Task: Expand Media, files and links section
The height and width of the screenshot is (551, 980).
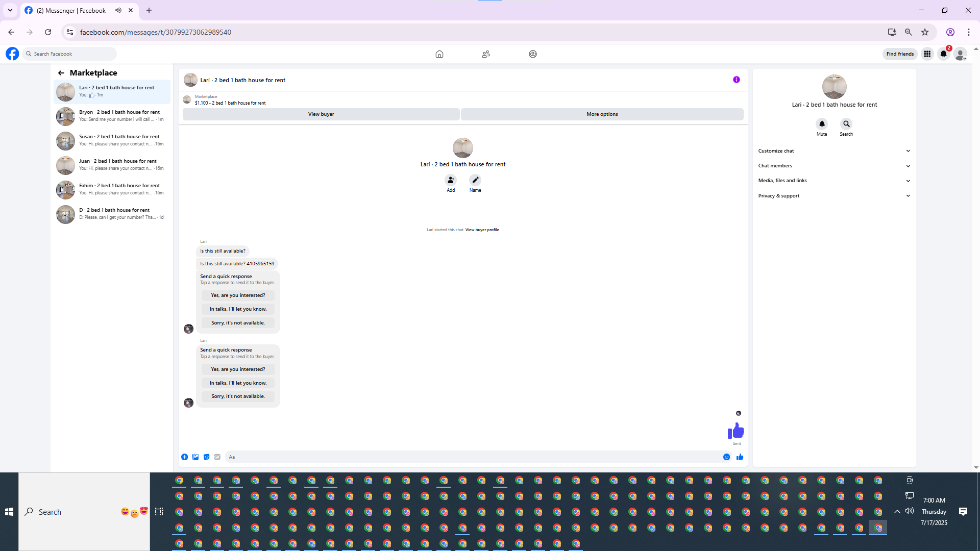Action: (x=834, y=181)
